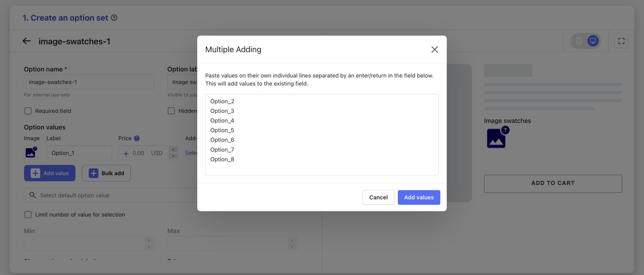Decrease the Max value stepper
The width and height of the screenshot is (644, 275).
[x=292, y=247]
